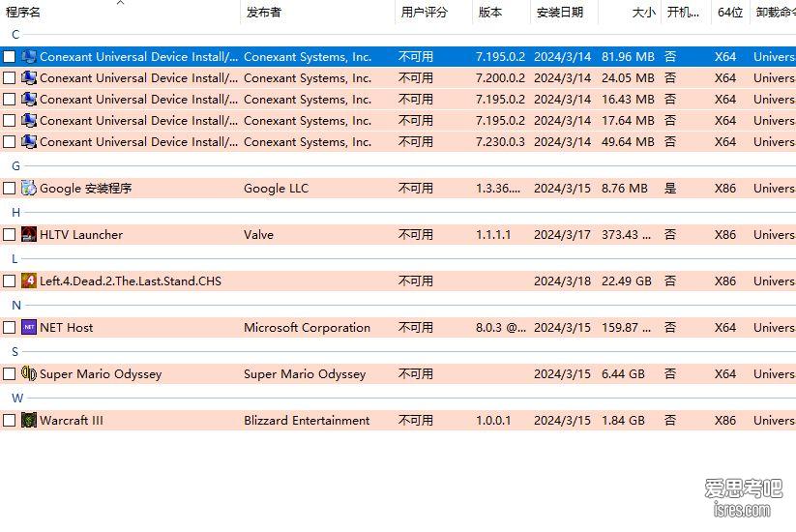Click the 6.44 GB size value
Screen dimensions: 796x532
[623, 374]
